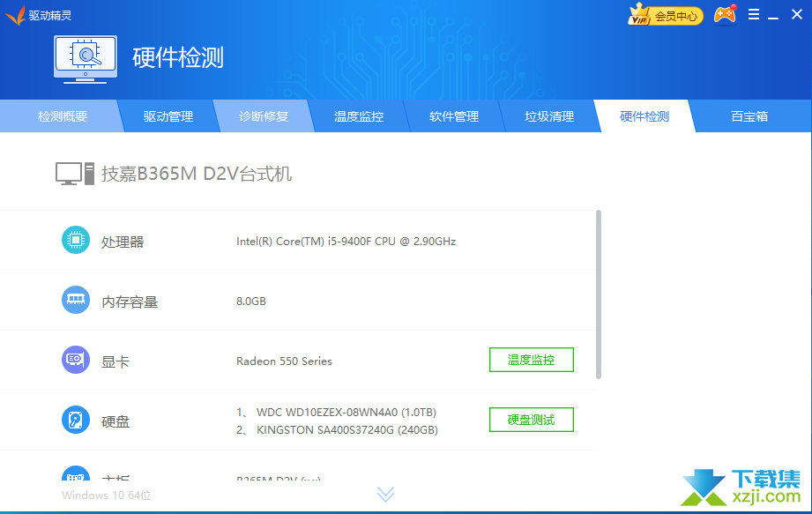Select the 8.0GB memory value
812x514 pixels.
(251, 302)
